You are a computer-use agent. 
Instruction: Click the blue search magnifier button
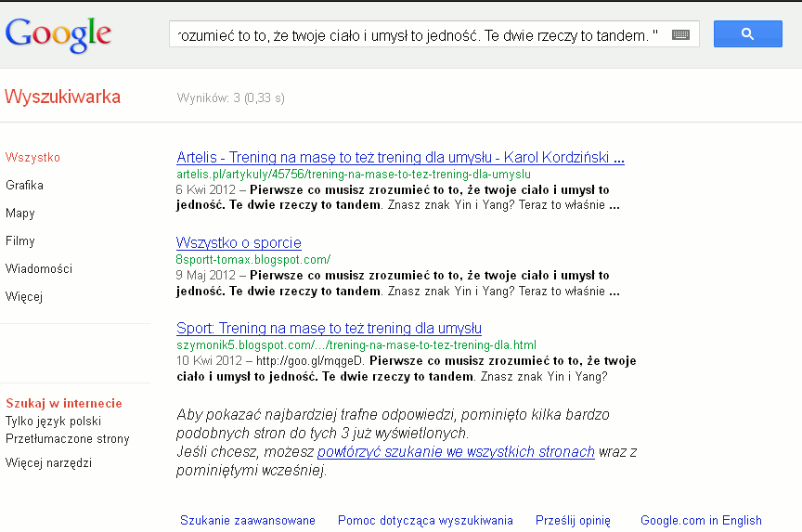(x=748, y=33)
